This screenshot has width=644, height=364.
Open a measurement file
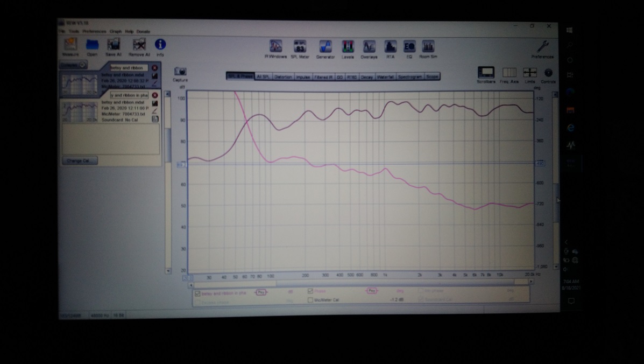pos(92,47)
